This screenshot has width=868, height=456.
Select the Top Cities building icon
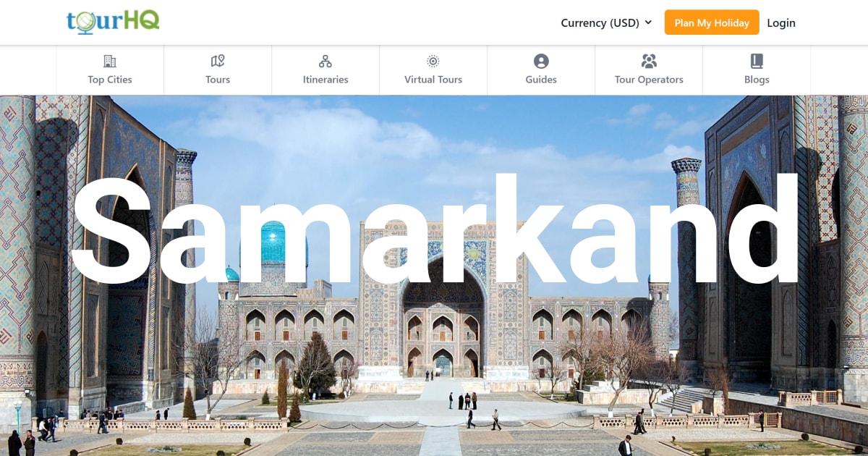(x=109, y=61)
